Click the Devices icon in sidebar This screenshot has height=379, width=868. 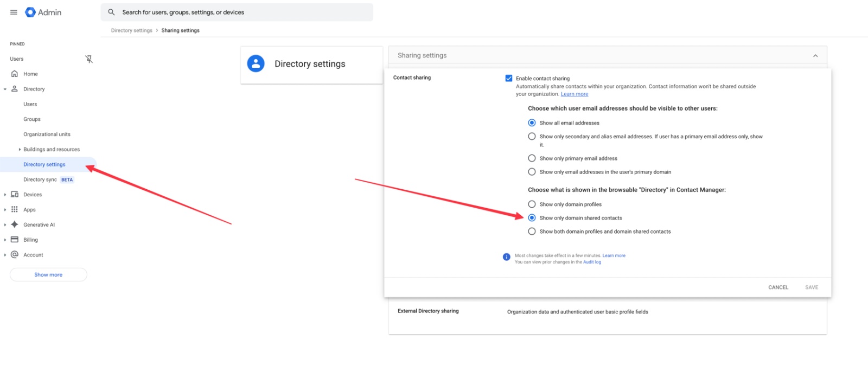coord(15,194)
